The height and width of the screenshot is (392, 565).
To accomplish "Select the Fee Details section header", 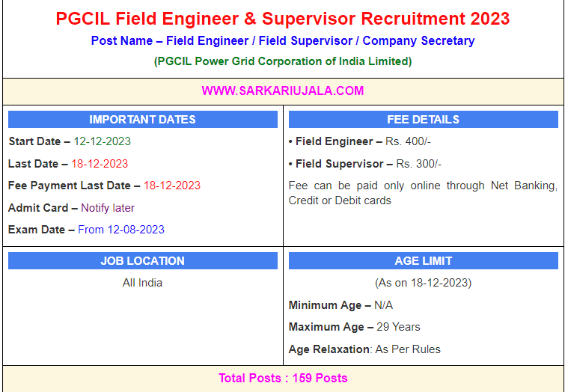I will tap(423, 120).
